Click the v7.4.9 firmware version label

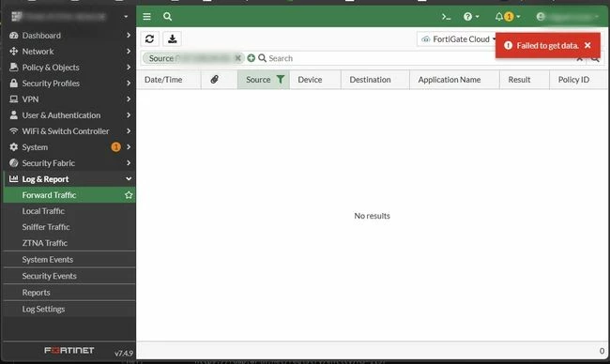pyautogui.click(x=124, y=353)
